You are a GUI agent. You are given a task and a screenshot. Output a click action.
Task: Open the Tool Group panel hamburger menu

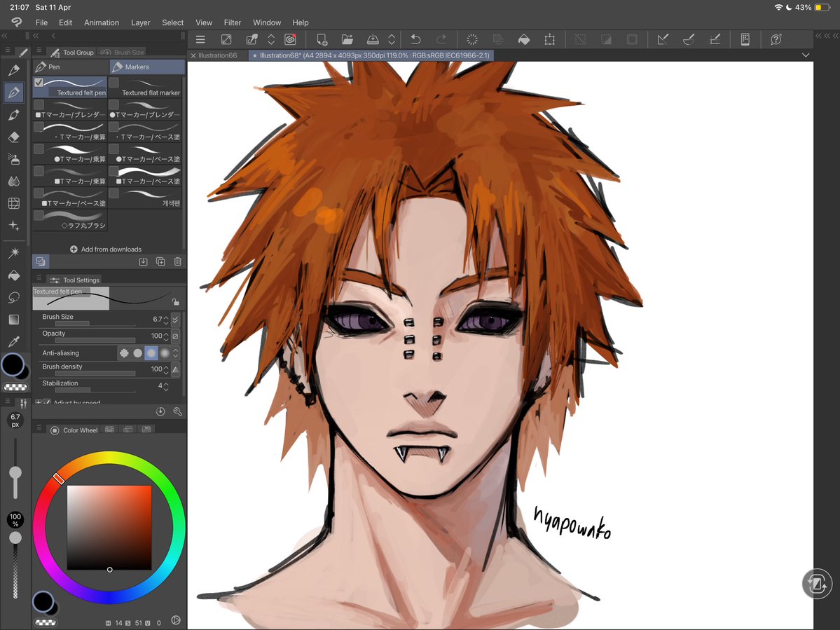[39, 50]
